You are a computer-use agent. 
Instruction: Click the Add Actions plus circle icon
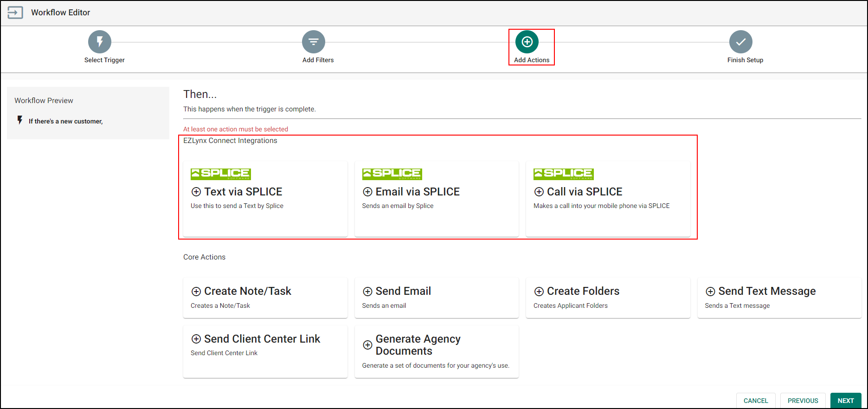point(527,42)
